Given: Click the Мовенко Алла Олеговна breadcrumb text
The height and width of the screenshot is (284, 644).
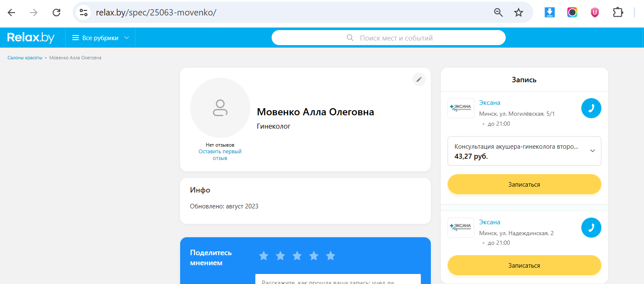Looking at the screenshot, I should pos(75,58).
